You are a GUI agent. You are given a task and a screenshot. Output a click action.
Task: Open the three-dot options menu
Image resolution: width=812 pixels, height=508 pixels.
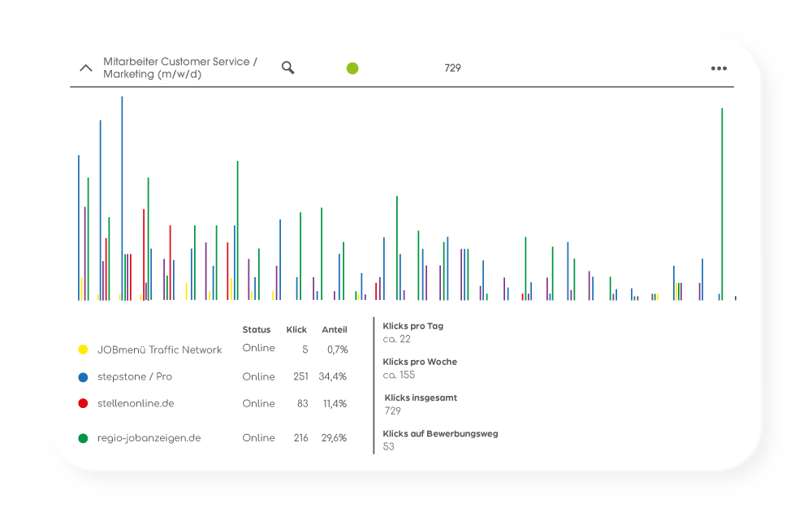coord(719,68)
